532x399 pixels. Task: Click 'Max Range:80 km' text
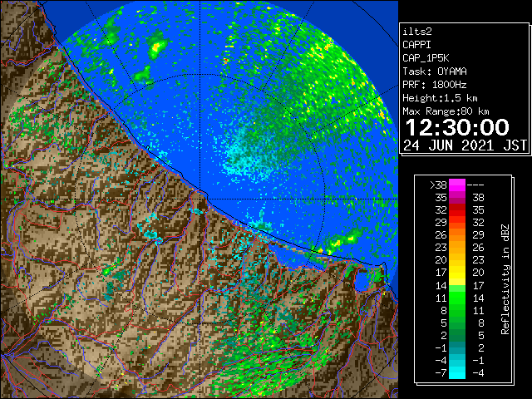pos(446,111)
